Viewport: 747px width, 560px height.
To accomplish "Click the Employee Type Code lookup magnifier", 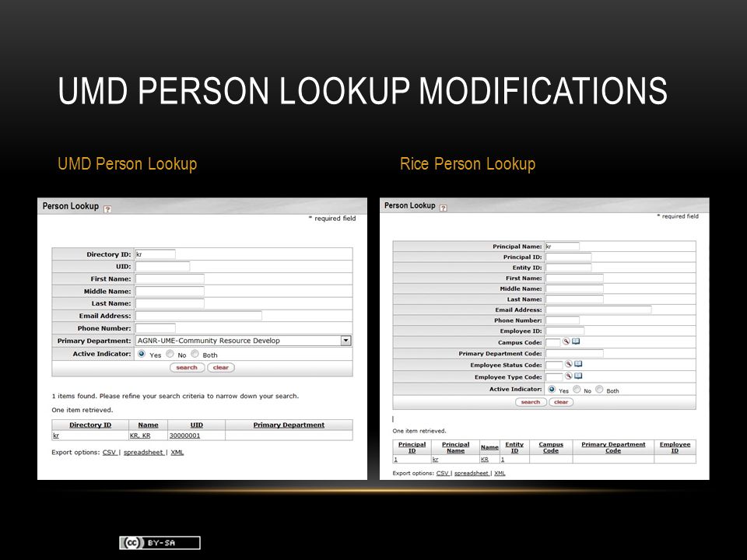I will coord(568,376).
